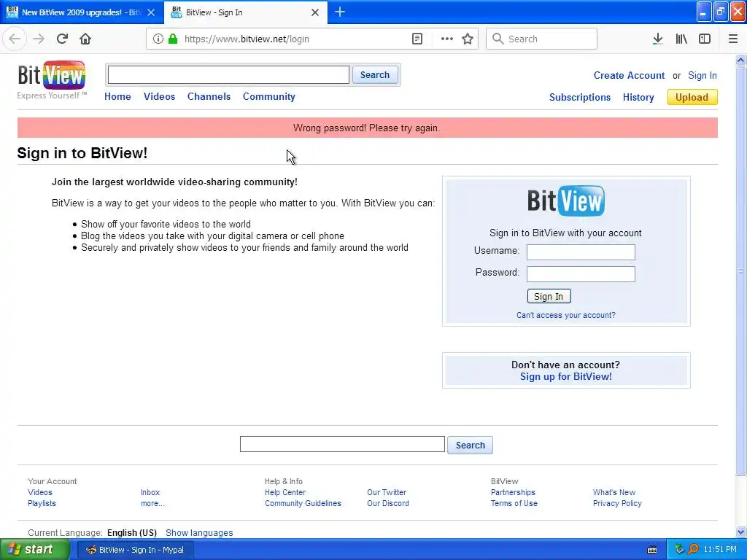The height and width of the screenshot is (560, 747).
Task: Focus the bottom search field
Action: coord(342,444)
